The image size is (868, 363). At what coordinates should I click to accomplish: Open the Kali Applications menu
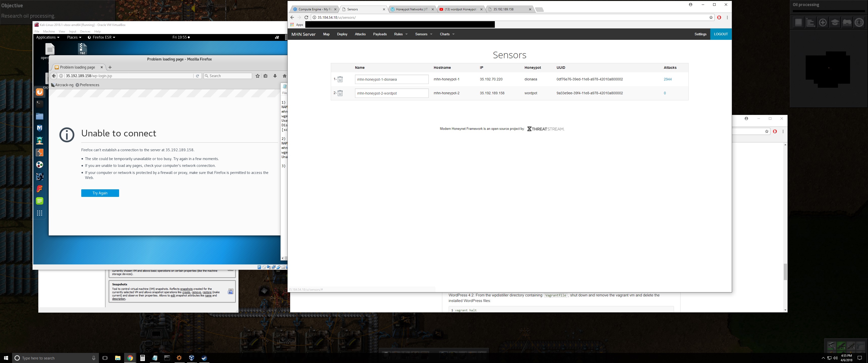(x=47, y=37)
